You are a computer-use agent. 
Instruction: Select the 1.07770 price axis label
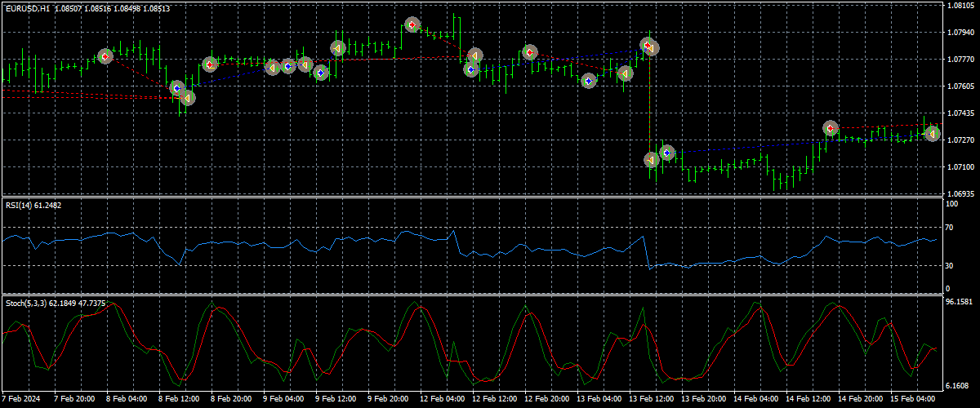pyautogui.click(x=961, y=60)
